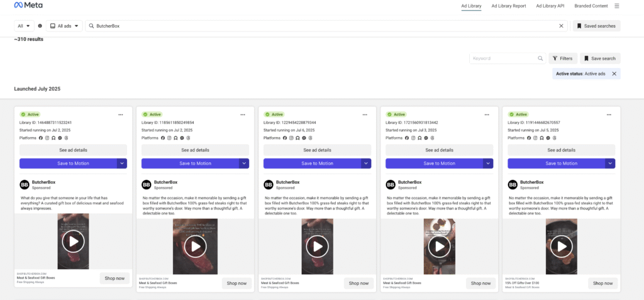Screen dimensions: 644x300
Task: Switch to the Ad Library tab
Action: click(471, 6)
